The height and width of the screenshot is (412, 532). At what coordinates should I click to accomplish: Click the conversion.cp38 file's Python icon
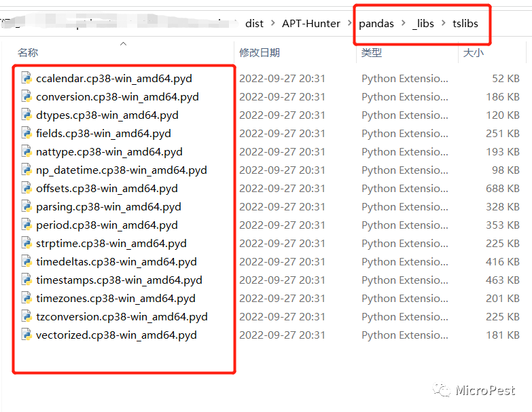[x=26, y=96]
